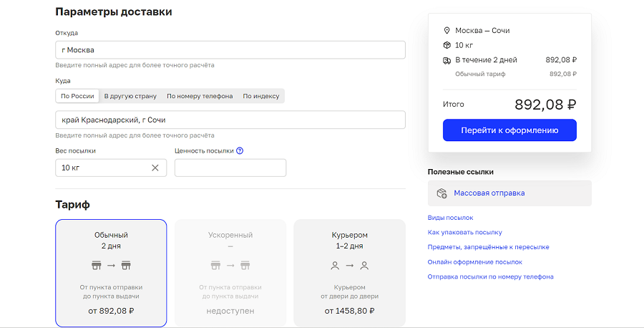644x328 pixels.
Task: Click the location pin icon near Москва — Сочи
Action: coord(447,31)
